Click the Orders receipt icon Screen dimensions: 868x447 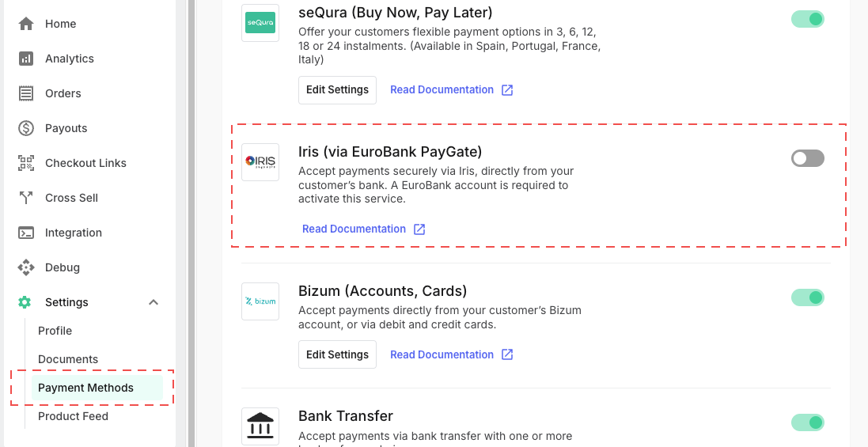coord(26,93)
